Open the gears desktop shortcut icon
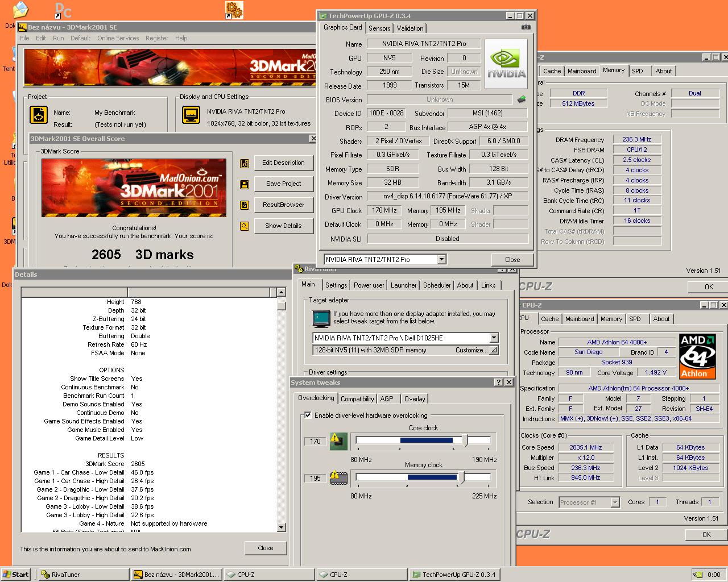 pos(234,10)
